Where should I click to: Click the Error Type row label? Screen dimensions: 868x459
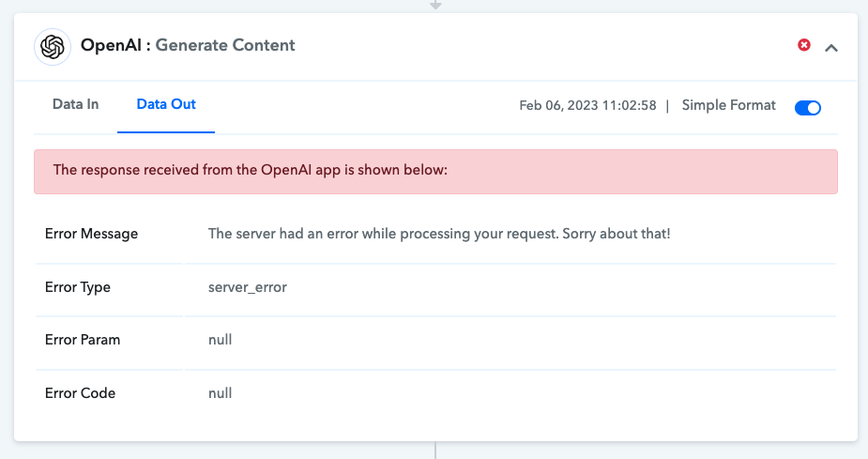78,287
